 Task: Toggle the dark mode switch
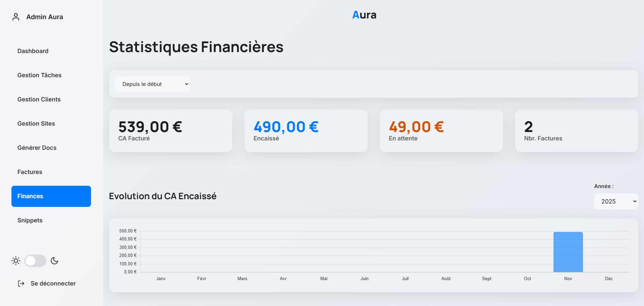[x=35, y=261]
